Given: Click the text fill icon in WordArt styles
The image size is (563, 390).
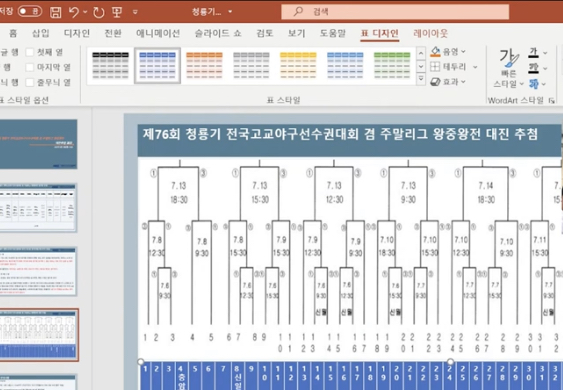Looking at the screenshot, I should [534, 53].
